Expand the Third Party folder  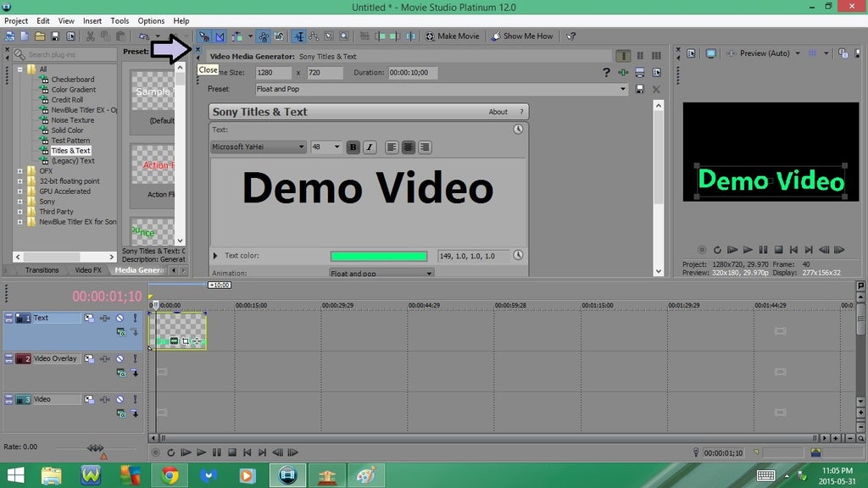20,212
